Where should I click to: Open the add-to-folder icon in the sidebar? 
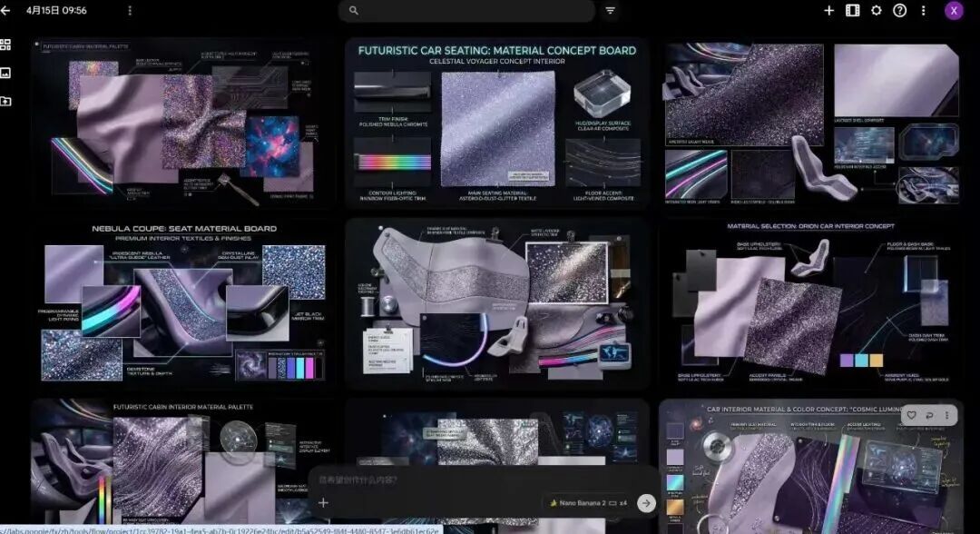click(5, 101)
